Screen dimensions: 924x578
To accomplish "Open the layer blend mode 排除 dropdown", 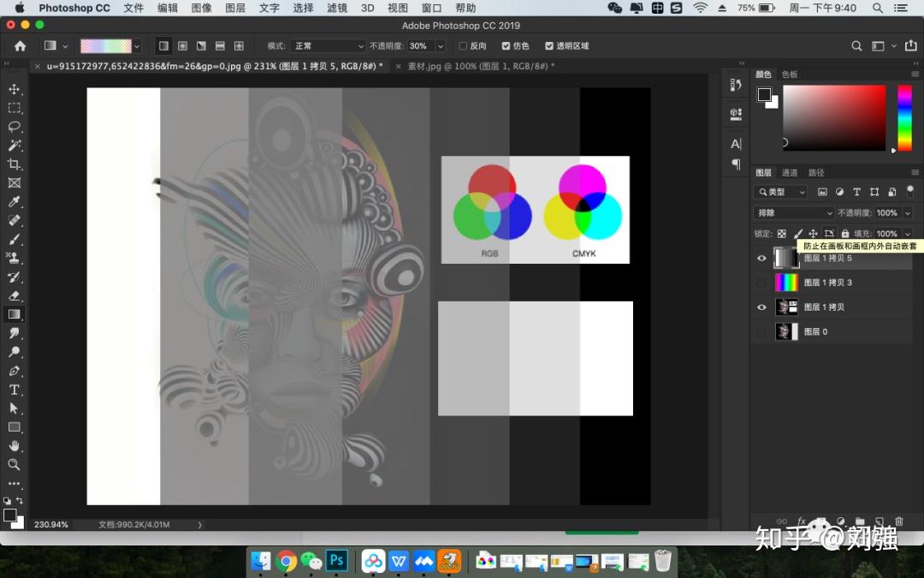I will [x=794, y=213].
